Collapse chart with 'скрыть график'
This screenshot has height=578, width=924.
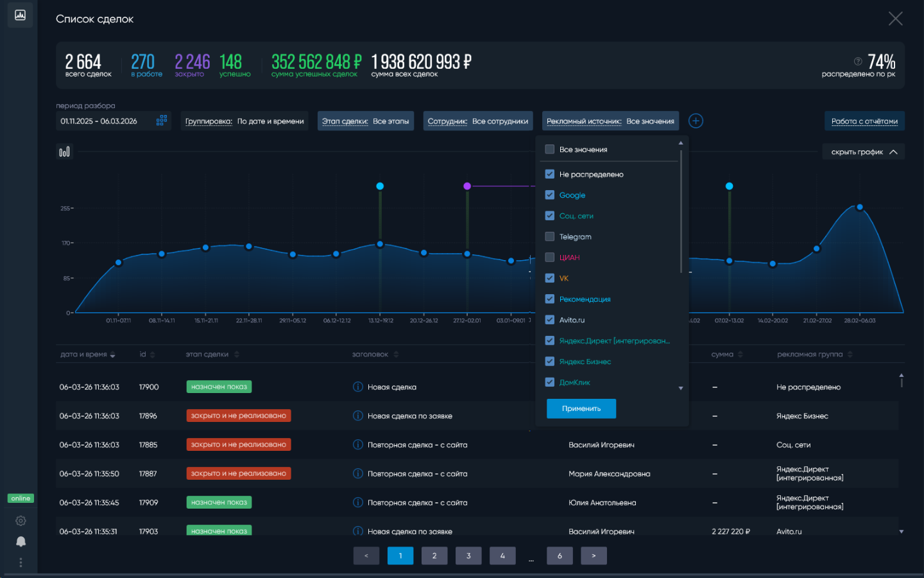click(x=863, y=152)
